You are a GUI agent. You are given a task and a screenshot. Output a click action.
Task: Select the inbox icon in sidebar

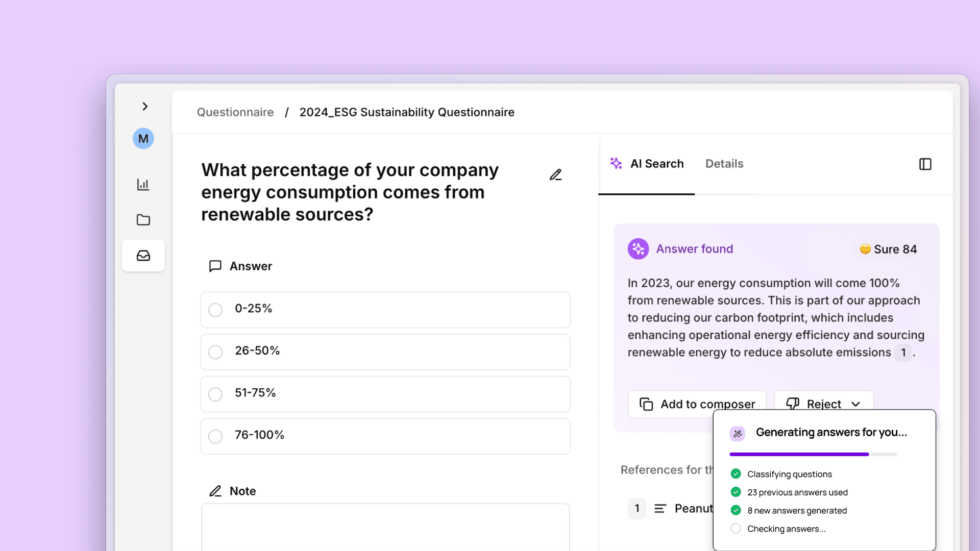tap(143, 256)
